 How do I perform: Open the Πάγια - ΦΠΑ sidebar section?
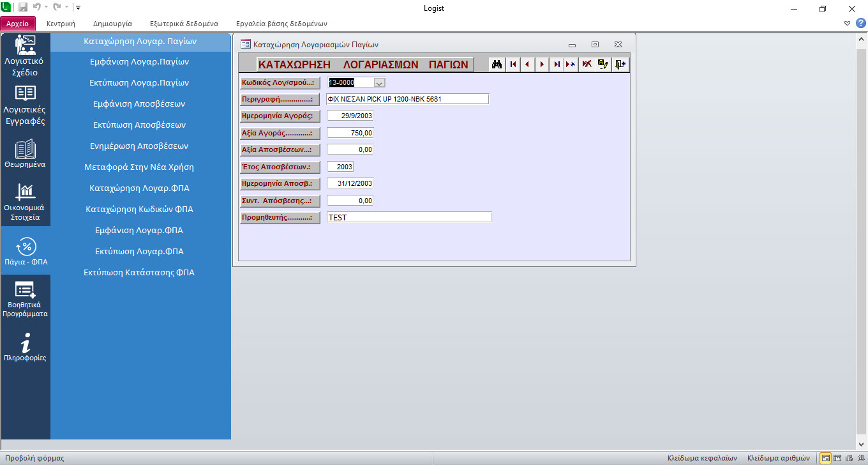click(x=26, y=252)
